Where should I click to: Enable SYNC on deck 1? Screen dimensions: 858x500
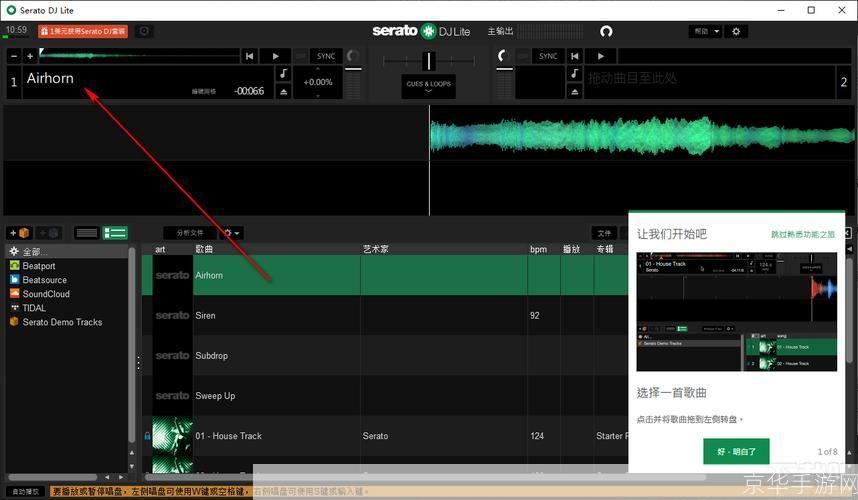click(x=326, y=56)
